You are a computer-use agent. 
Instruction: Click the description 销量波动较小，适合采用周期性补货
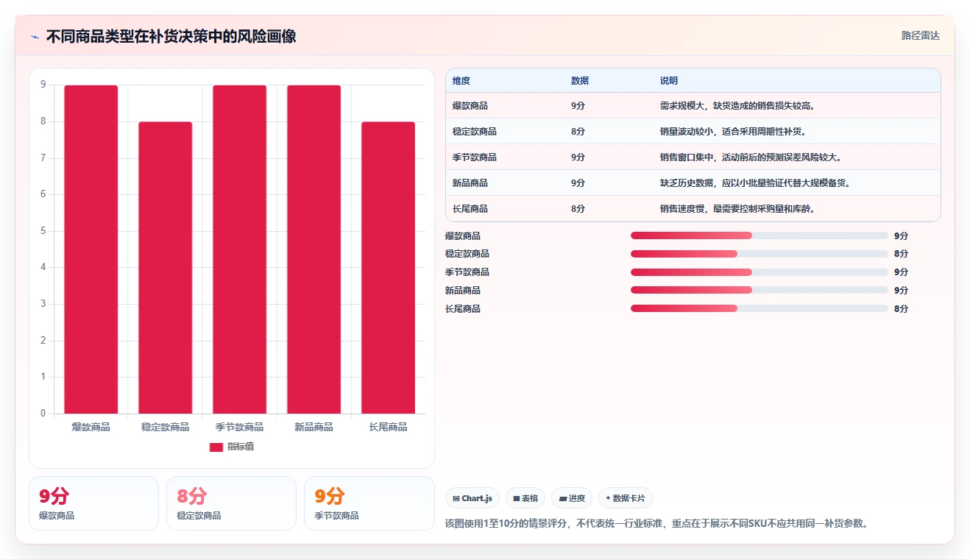pos(733,132)
